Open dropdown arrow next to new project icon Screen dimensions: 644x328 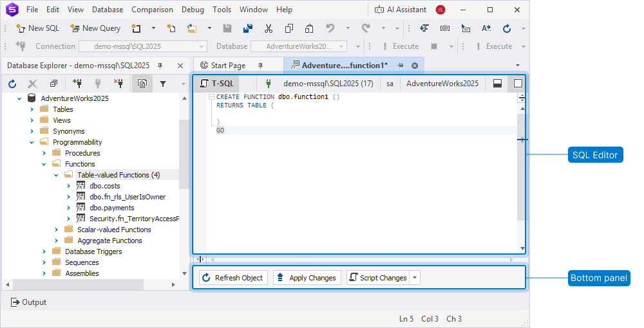(x=153, y=28)
